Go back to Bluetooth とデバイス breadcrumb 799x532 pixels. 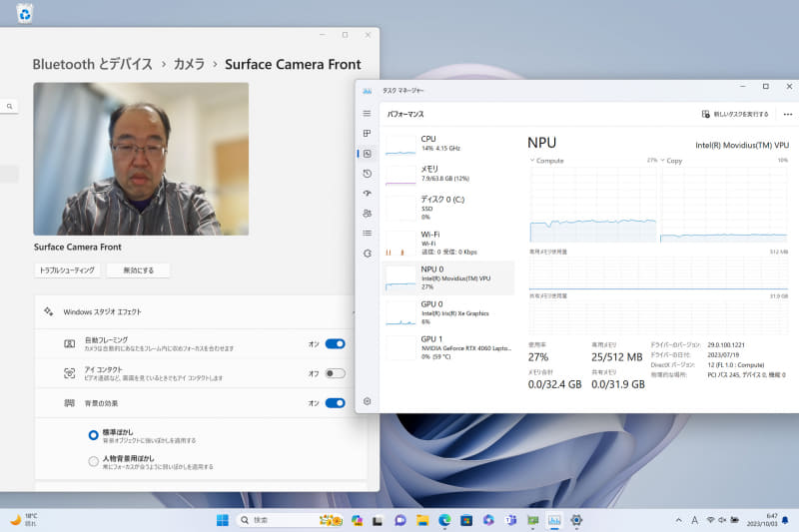click(92, 64)
